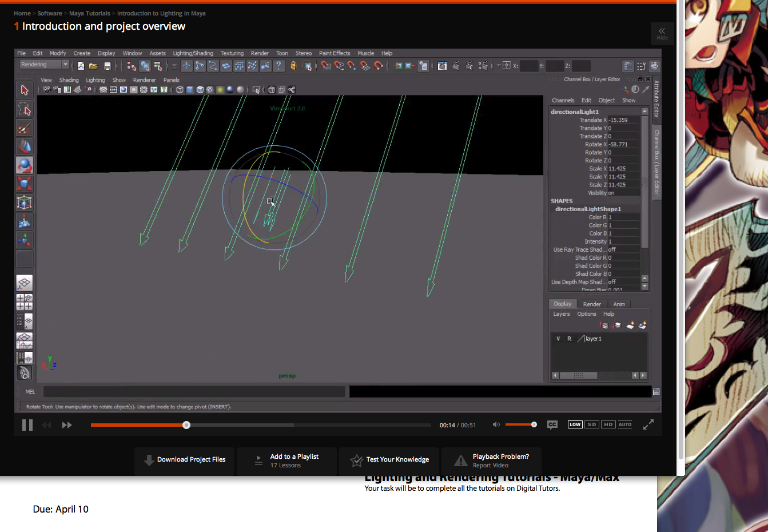This screenshot has height=532, width=768.
Task: Select the Lasso selection tool
Action: [24, 109]
